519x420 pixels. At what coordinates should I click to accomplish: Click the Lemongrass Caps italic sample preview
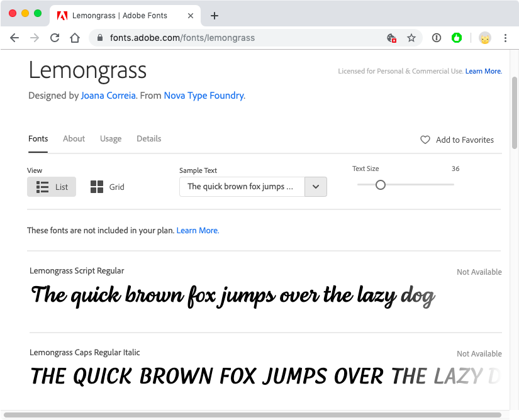click(x=265, y=377)
